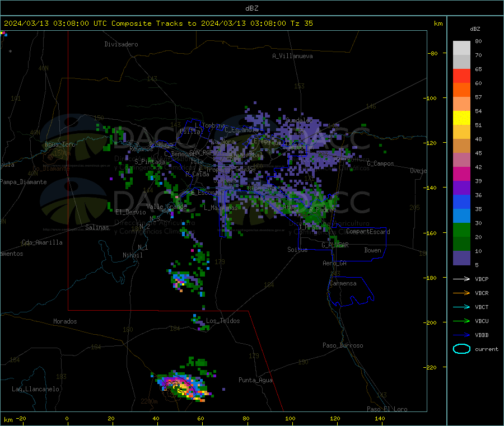
Task: Click the date '2024/03/13 03:08:00 UTC' text
Action: click(55, 24)
